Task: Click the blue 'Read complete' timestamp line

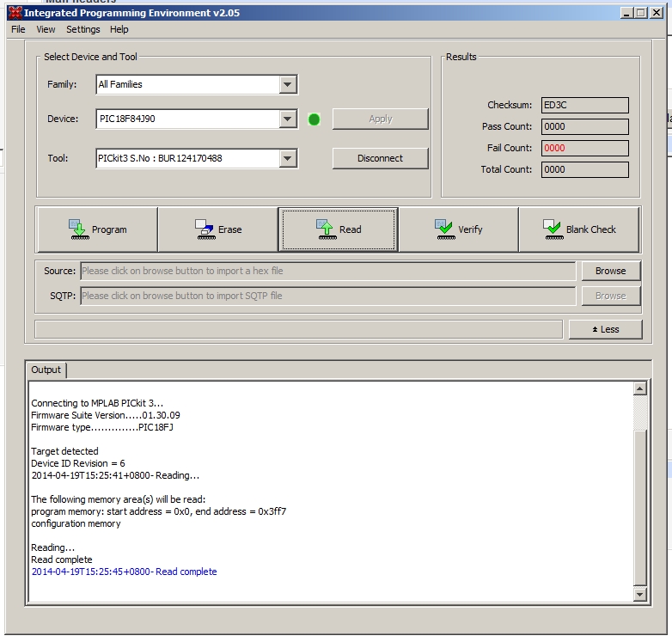Action: [x=125, y=572]
